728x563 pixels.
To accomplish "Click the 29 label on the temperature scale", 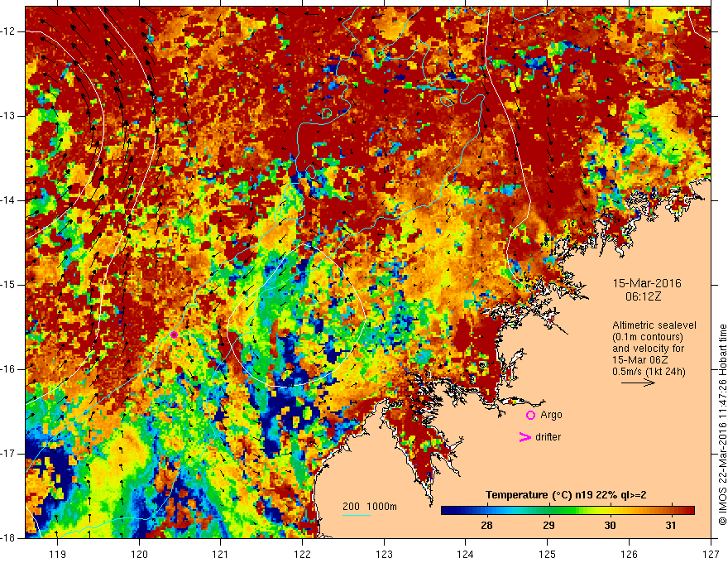I will click(x=548, y=526).
